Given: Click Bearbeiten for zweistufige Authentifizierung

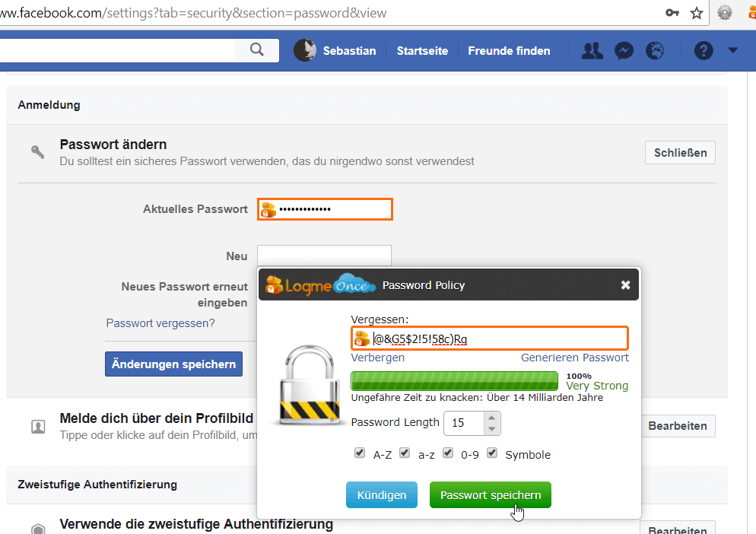Looking at the screenshot, I should coord(678,528).
